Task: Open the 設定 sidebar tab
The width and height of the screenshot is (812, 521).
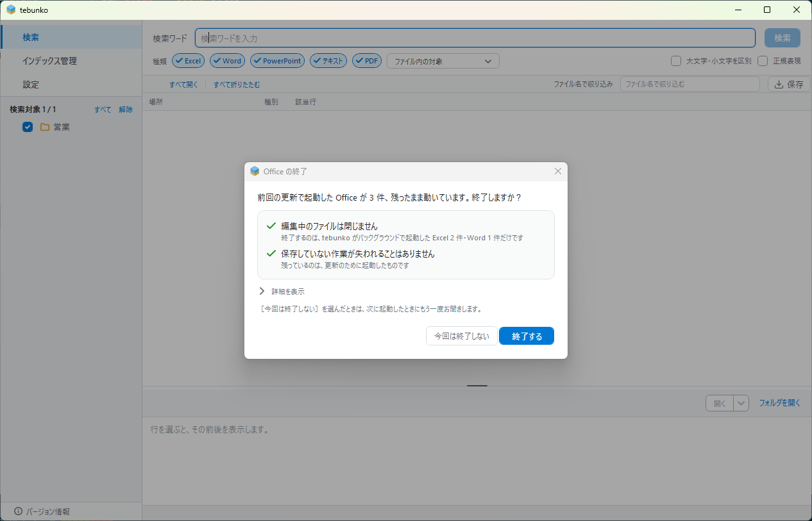Action: pos(71,85)
